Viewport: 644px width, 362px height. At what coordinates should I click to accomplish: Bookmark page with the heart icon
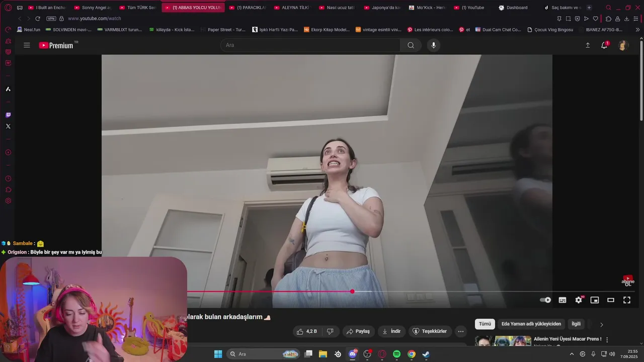click(595, 19)
